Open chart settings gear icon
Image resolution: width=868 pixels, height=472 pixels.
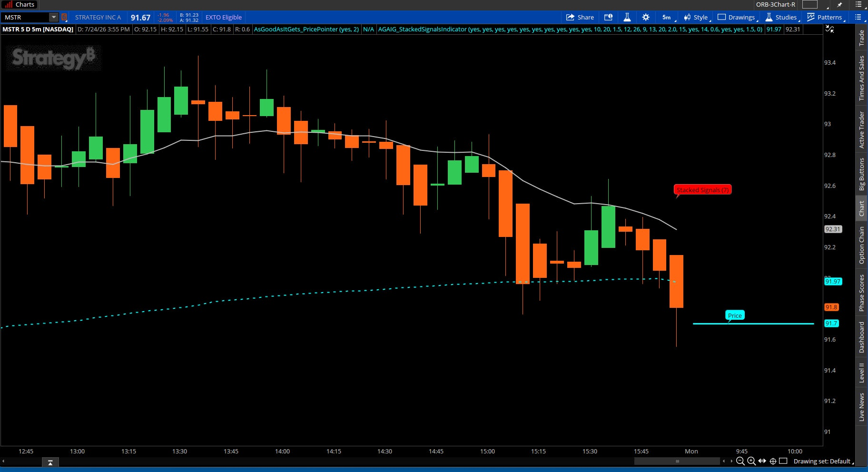[646, 17]
